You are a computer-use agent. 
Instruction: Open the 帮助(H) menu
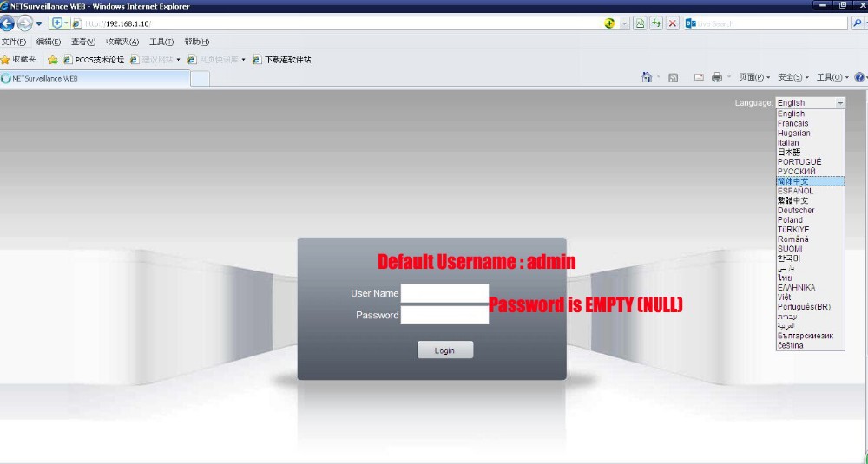(196, 42)
